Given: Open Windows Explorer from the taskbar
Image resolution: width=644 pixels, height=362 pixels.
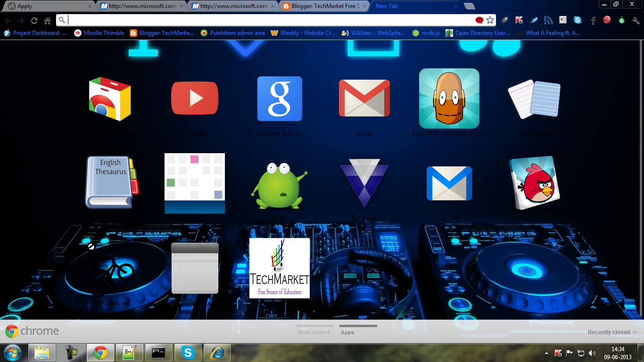Looking at the screenshot, I should point(42,353).
